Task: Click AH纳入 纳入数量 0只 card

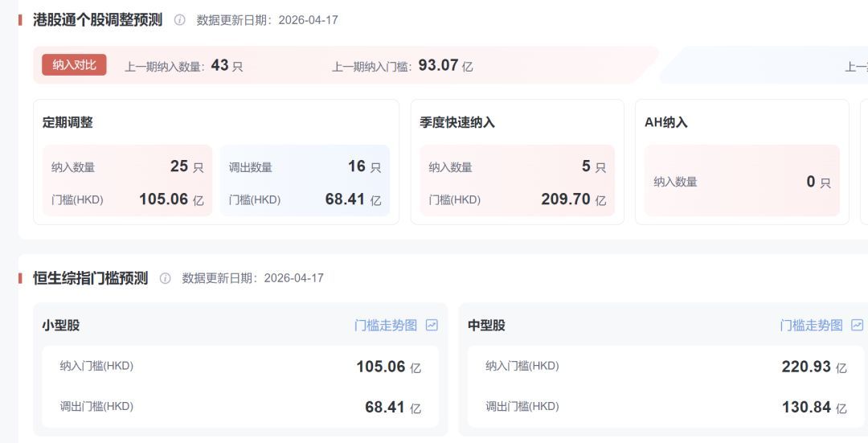Action: pos(742,182)
